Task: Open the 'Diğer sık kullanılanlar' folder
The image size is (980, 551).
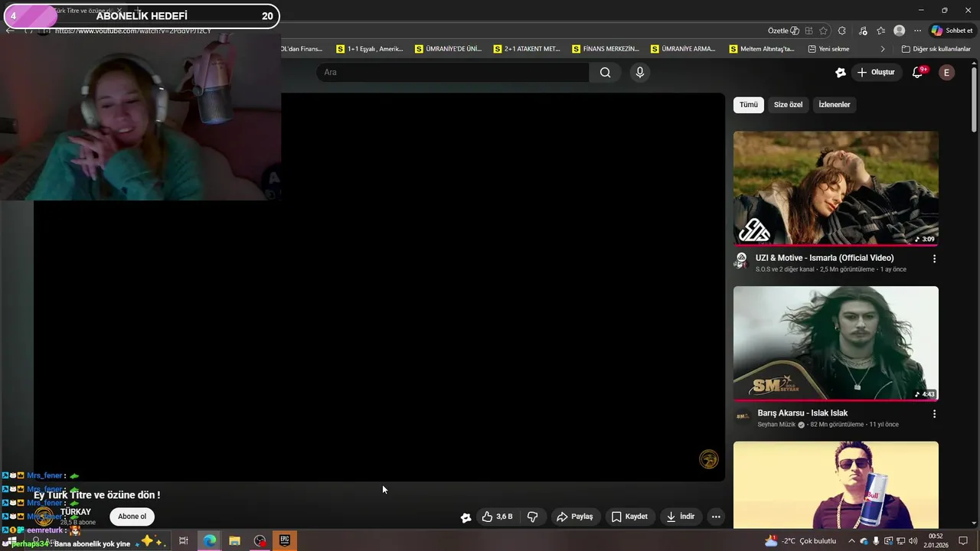Action: (x=936, y=49)
